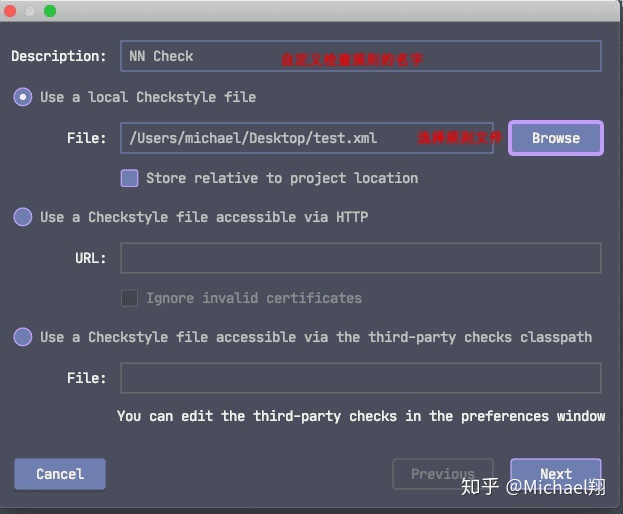Screen dimensions: 623x514
Task: Cancel the dialog
Action: (60, 474)
